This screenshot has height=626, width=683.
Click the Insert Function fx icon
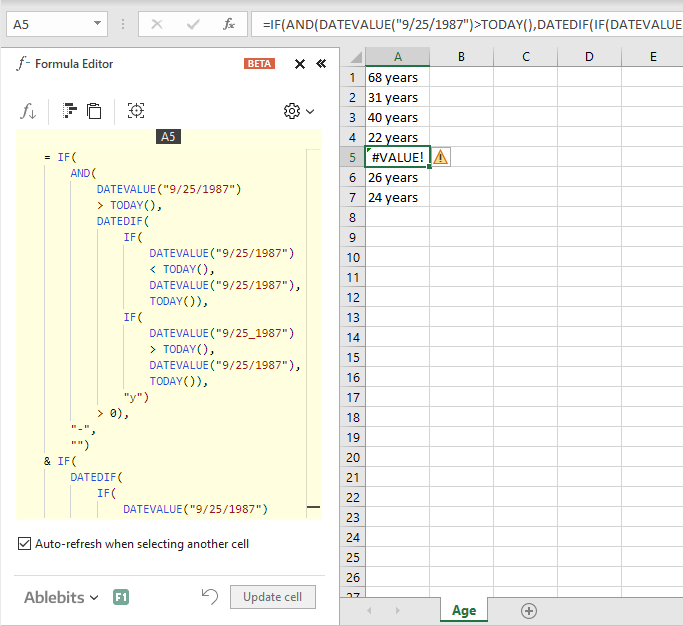[x=229, y=24]
